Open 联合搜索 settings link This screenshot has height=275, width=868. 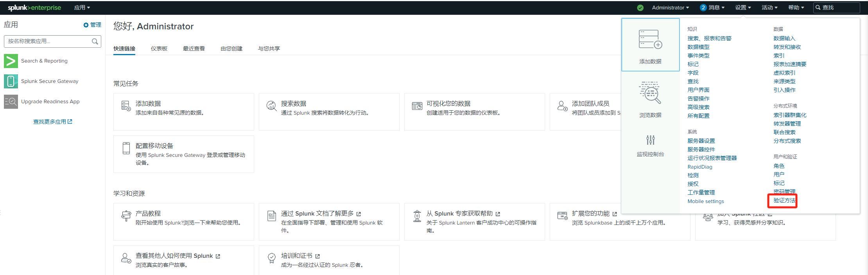point(784,132)
